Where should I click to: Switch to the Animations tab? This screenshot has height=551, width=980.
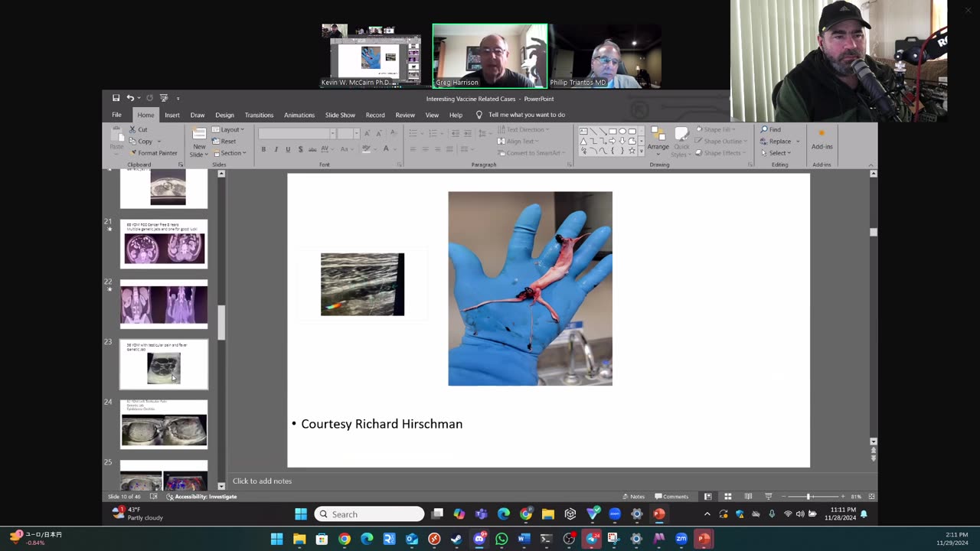click(299, 115)
